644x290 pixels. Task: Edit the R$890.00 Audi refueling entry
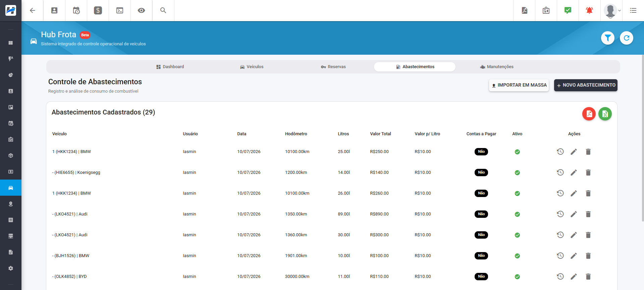click(x=574, y=214)
